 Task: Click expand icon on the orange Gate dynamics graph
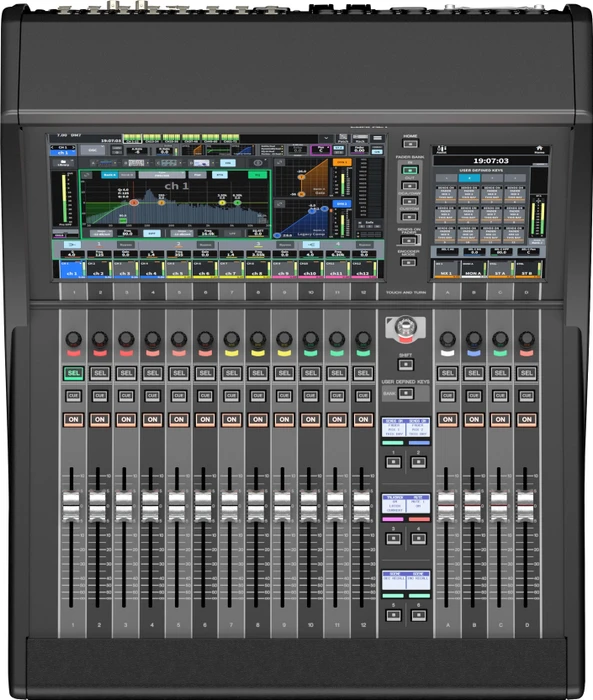coord(280,163)
